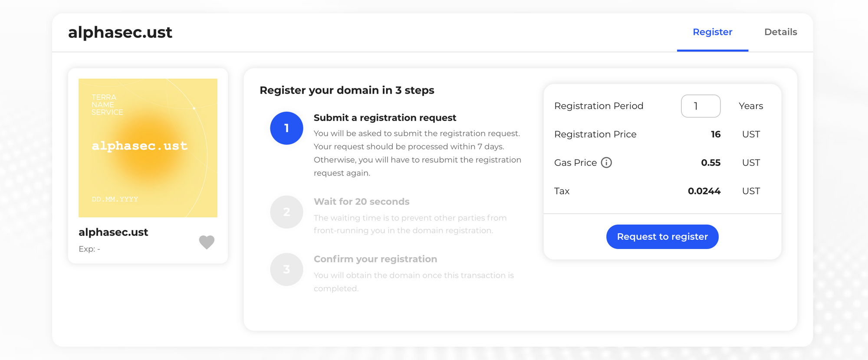Open the Gas Price info tooltip icon

click(607, 163)
